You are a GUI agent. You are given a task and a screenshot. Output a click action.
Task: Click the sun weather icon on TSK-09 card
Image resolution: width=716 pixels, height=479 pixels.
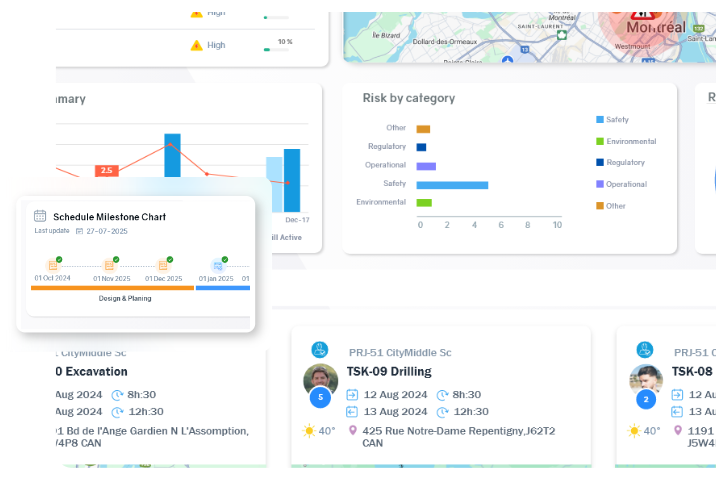click(x=311, y=431)
